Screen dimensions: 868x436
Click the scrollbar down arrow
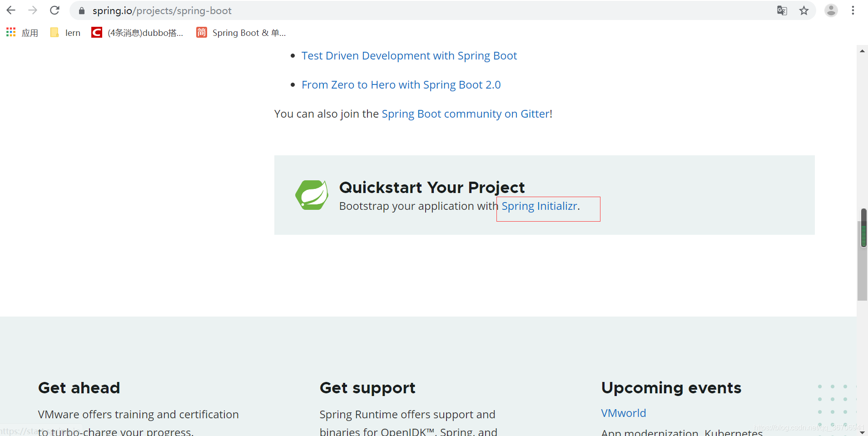pyautogui.click(x=862, y=432)
